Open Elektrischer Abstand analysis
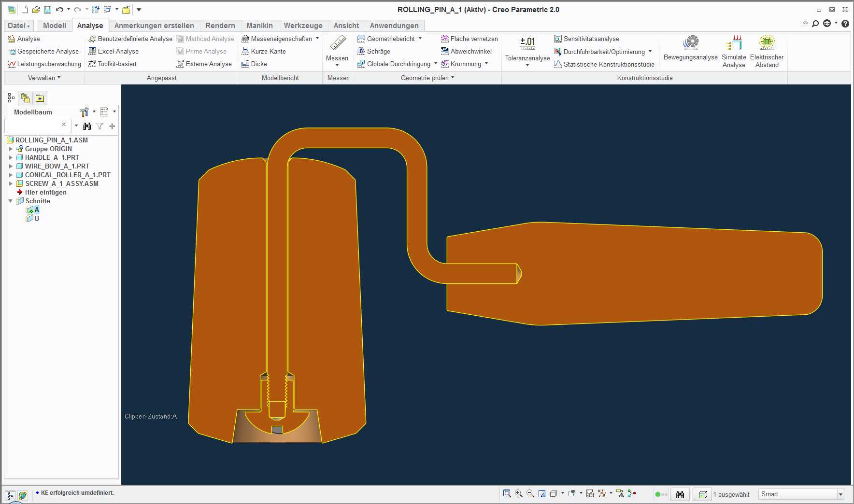Viewport: 854px width, 504px height. (767, 51)
